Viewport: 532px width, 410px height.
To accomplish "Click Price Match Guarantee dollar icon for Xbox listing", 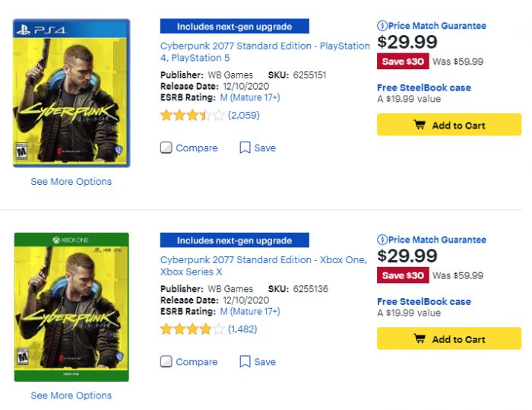I will [x=382, y=240].
